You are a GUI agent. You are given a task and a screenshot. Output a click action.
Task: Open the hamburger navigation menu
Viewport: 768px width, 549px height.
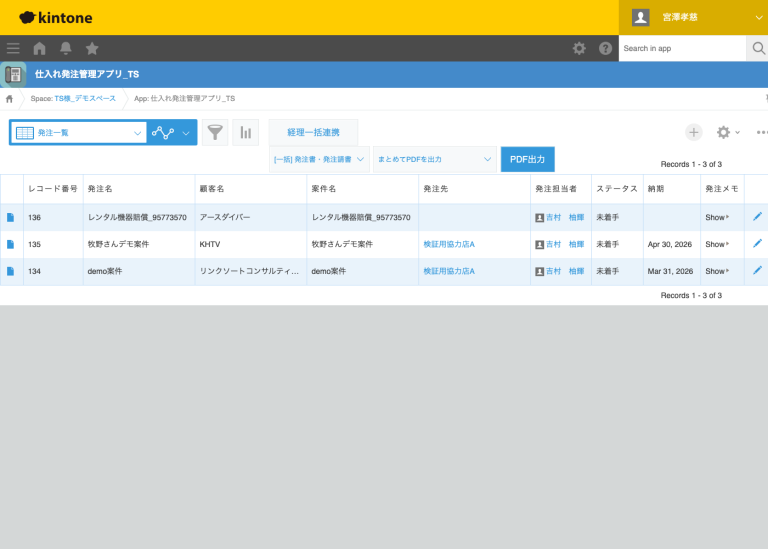13,48
